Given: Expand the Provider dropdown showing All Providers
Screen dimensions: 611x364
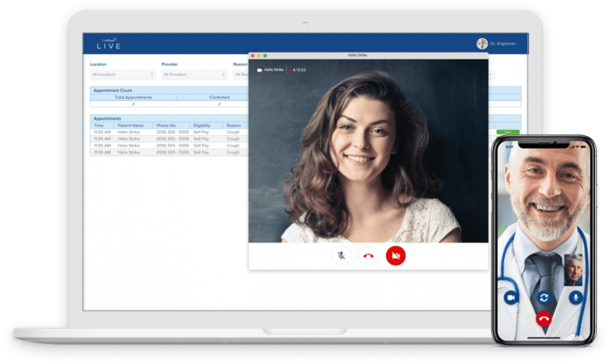Looking at the screenshot, I should (193, 75).
